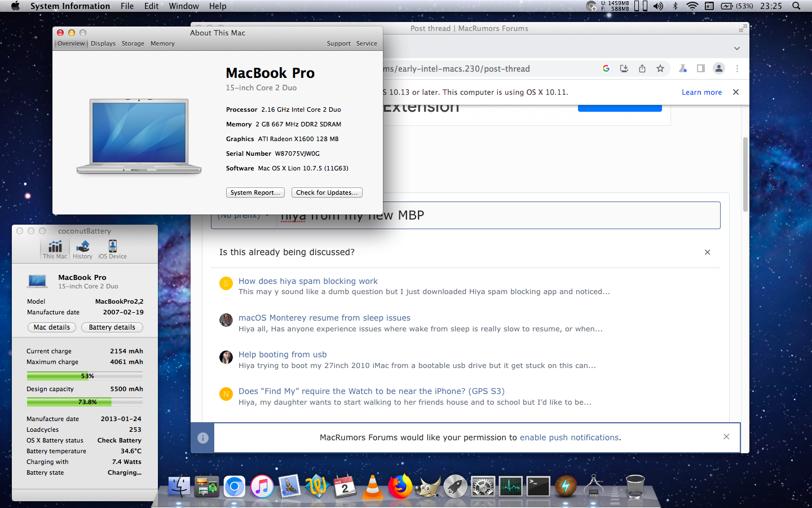
Task: Switch to Storage tab in About This Mac
Action: (133, 43)
